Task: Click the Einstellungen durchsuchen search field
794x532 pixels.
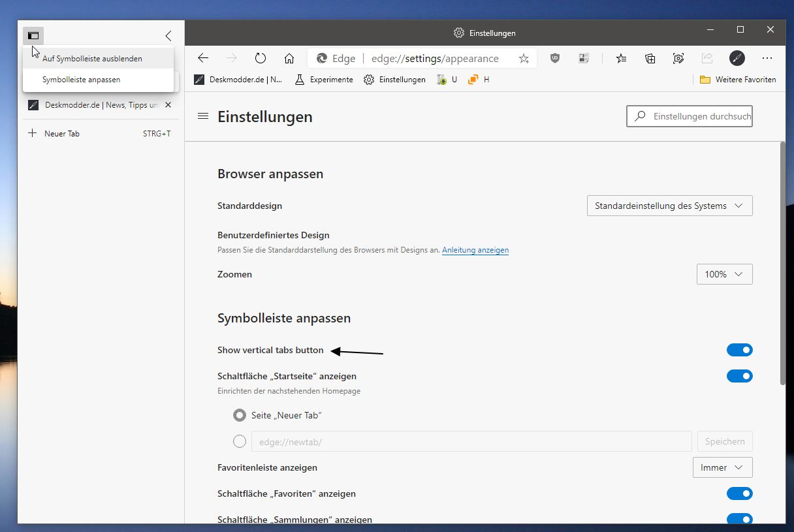Action: pos(690,116)
